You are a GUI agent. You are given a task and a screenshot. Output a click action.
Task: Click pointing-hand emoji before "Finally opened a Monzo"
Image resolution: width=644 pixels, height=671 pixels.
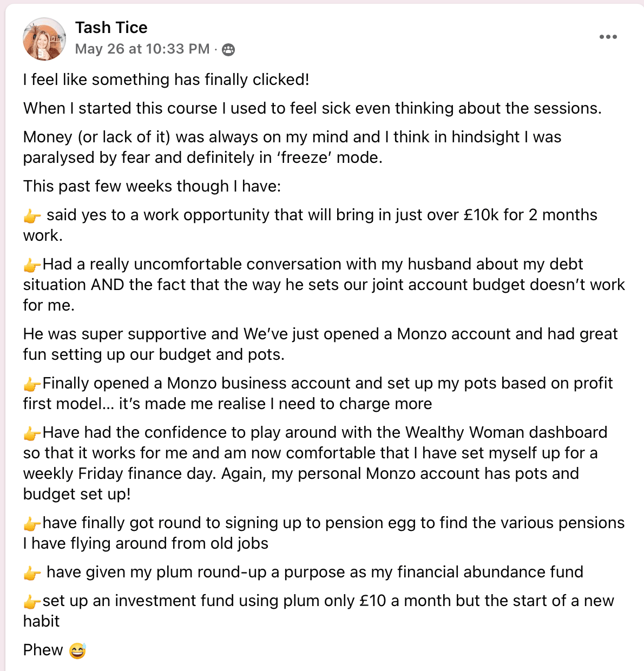(32, 384)
